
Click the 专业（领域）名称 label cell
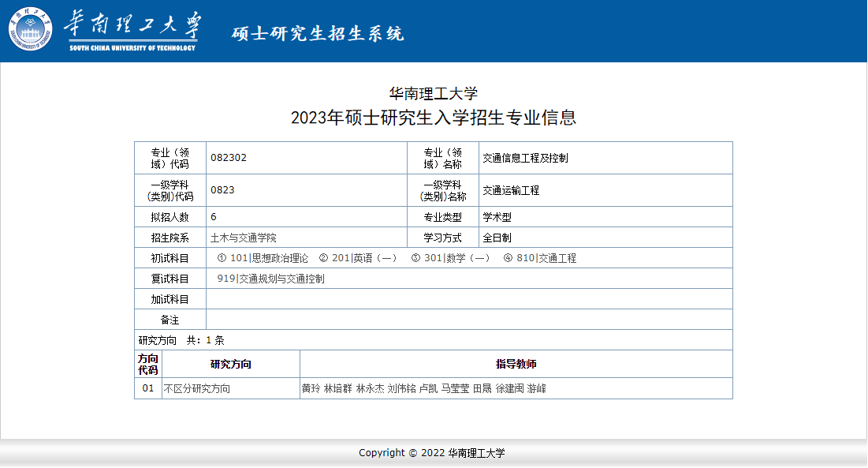click(443, 159)
